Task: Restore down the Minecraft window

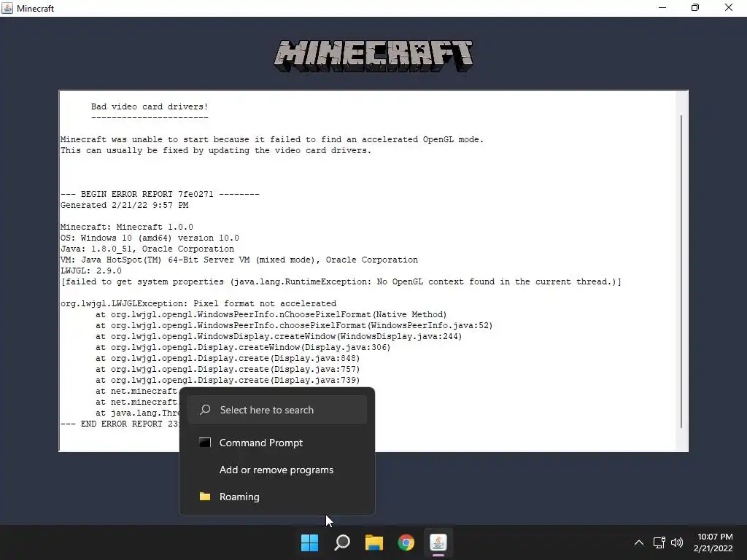Action: [x=695, y=8]
